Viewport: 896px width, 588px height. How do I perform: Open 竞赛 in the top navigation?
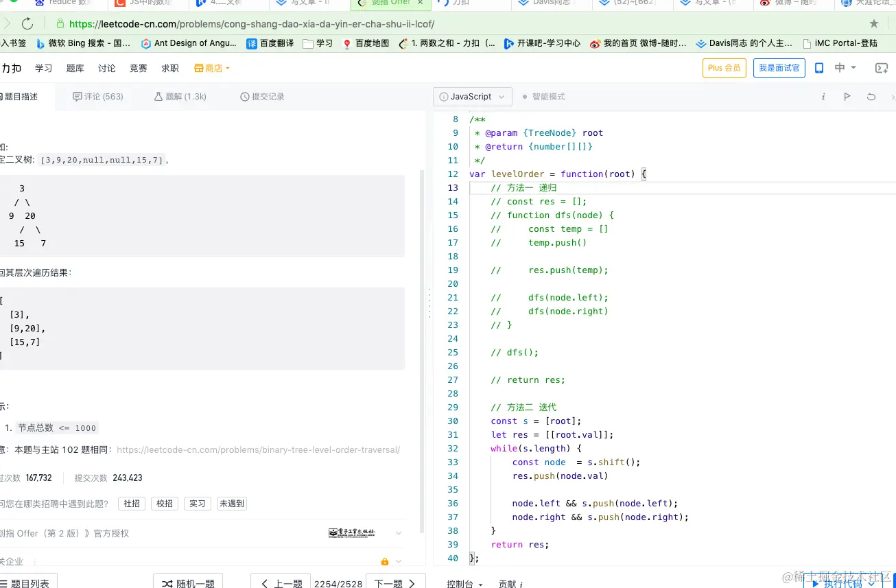(x=139, y=68)
